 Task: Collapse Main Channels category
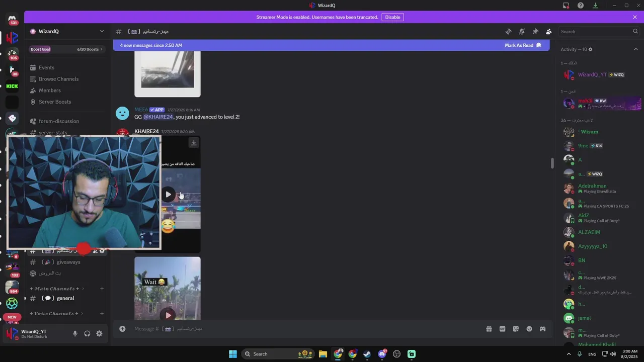pyautogui.click(x=57, y=289)
